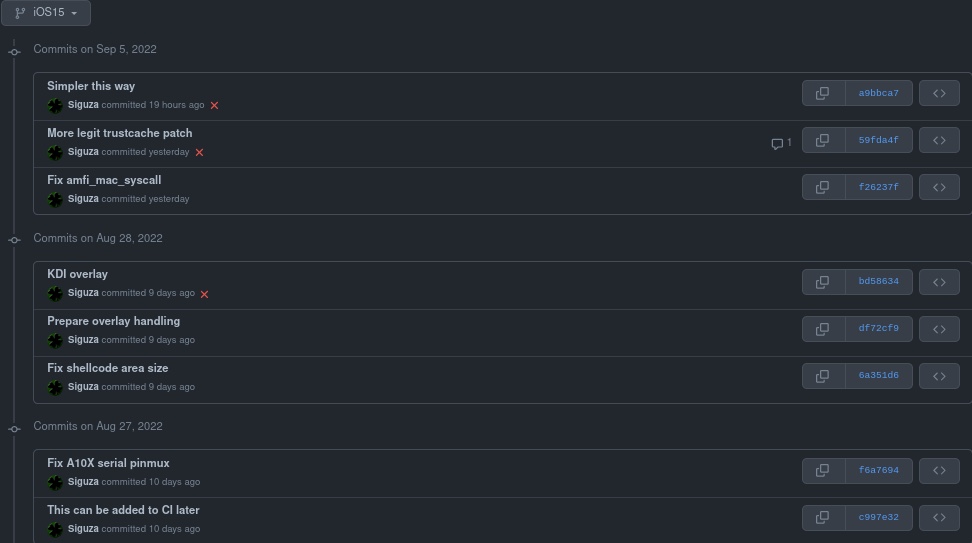The height and width of the screenshot is (543, 972).
Task: Copy full SHA for commit a9bbca7
Action: [x=823, y=93]
